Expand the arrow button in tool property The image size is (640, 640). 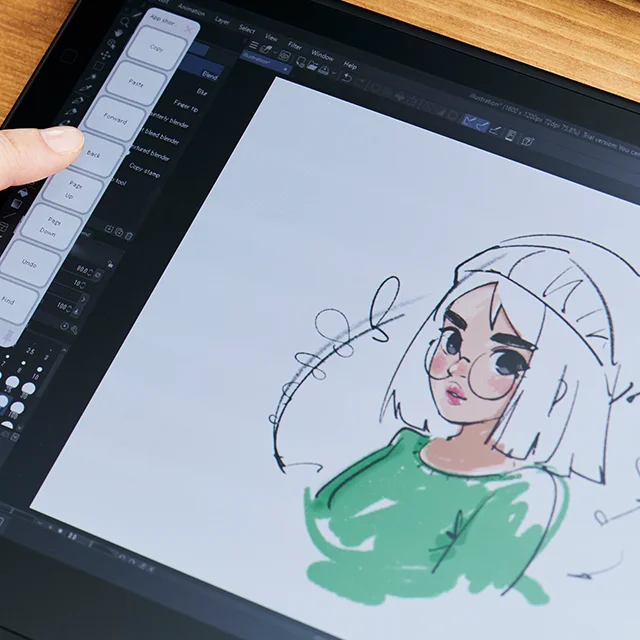click(84, 299)
